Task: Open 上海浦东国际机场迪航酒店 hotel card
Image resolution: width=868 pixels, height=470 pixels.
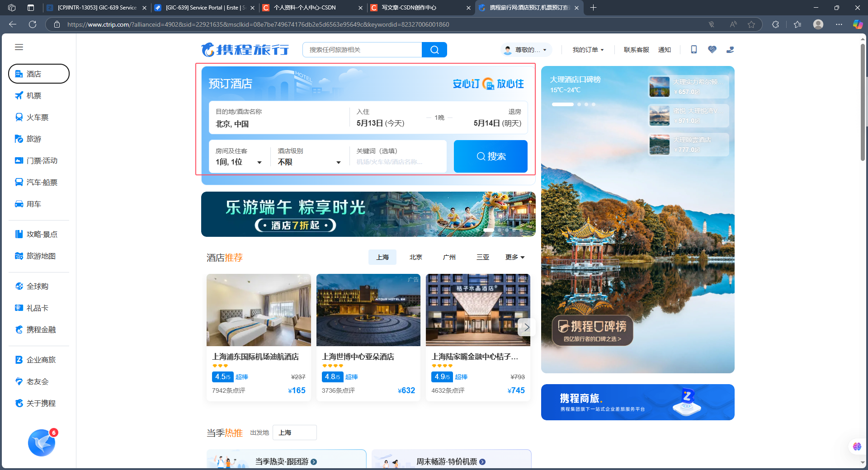Action: pos(259,338)
